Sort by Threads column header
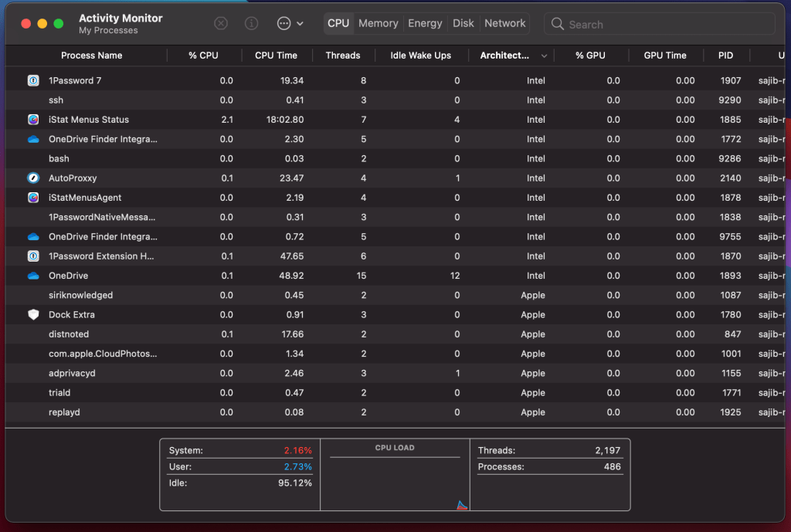This screenshot has height=532, width=791. [x=343, y=56]
